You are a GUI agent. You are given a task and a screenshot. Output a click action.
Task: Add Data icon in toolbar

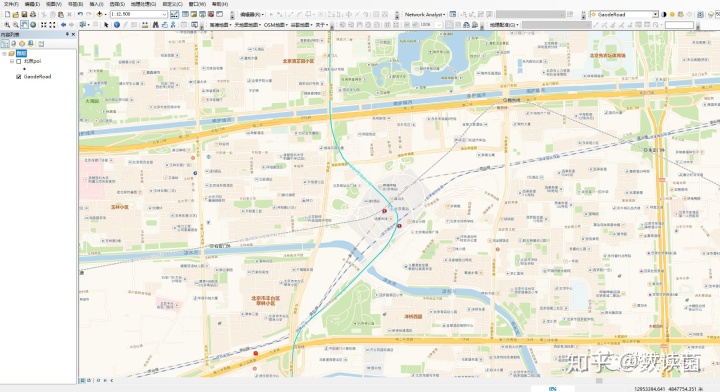(99, 14)
